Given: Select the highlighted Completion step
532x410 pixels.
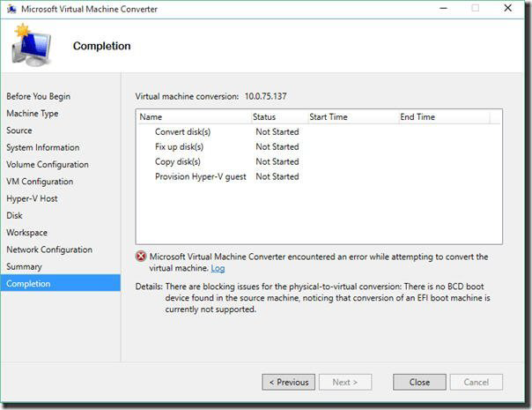Looking at the screenshot, I should 61,283.
